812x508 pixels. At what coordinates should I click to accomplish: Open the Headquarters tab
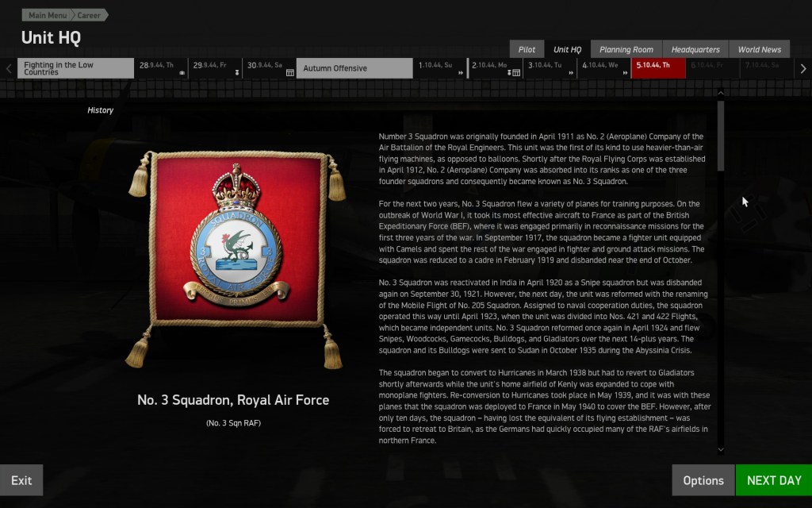[x=694, y=49]
